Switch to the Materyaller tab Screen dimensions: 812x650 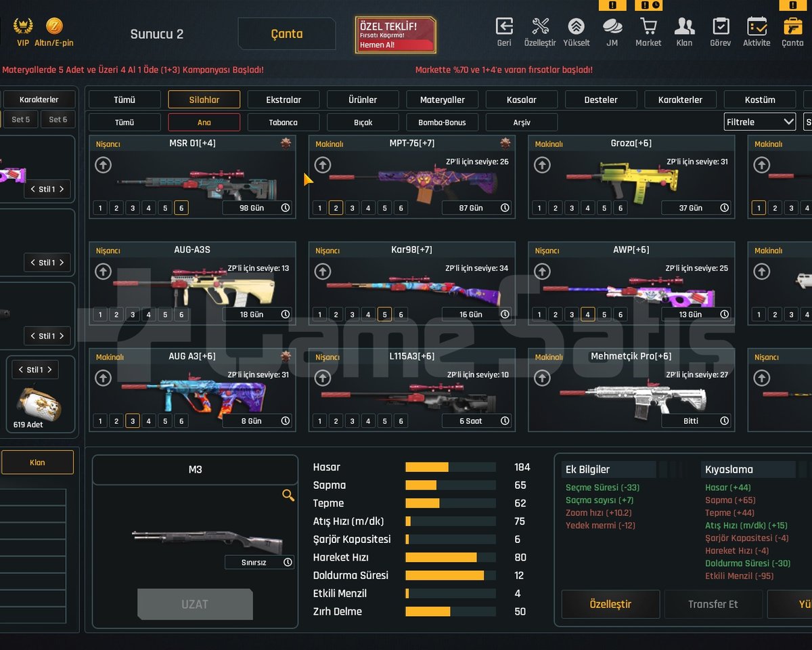coord(443,100)
